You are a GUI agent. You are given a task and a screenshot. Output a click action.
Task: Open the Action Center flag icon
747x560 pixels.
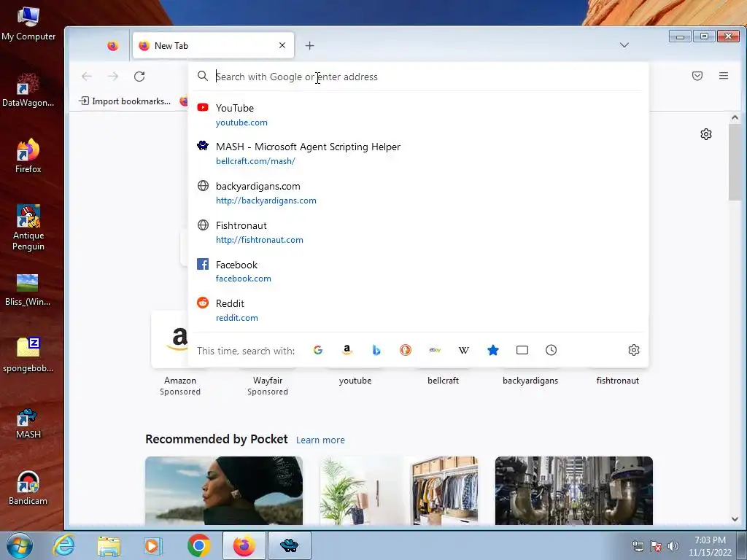[x=656, y=546]
